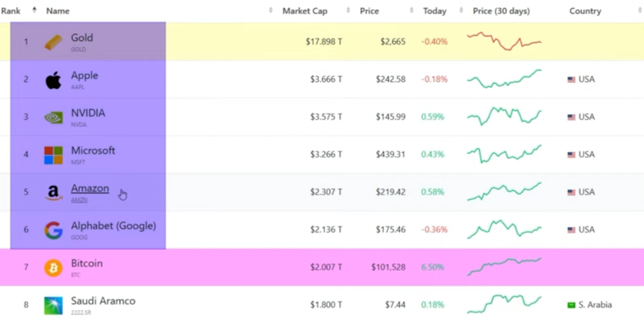Click the USA flag in NVIDIA row
Viewport: 644px width, 320px height.
click(571, 117)
